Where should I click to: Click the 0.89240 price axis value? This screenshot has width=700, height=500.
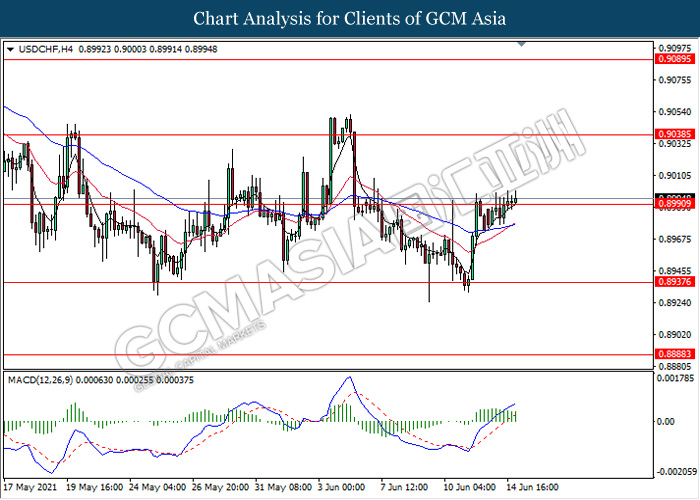[x=675, y=303]
